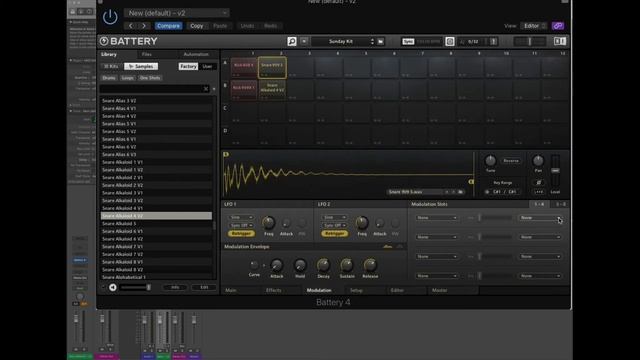Click the sample end marker flag

pos(471,182)
